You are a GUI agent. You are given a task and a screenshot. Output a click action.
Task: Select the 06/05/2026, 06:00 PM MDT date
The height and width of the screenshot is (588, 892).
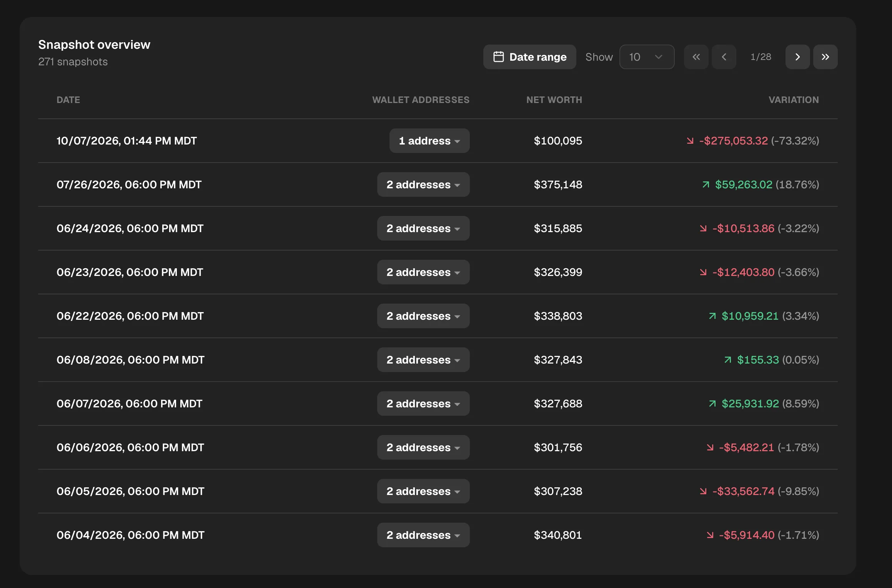[130, 491]
